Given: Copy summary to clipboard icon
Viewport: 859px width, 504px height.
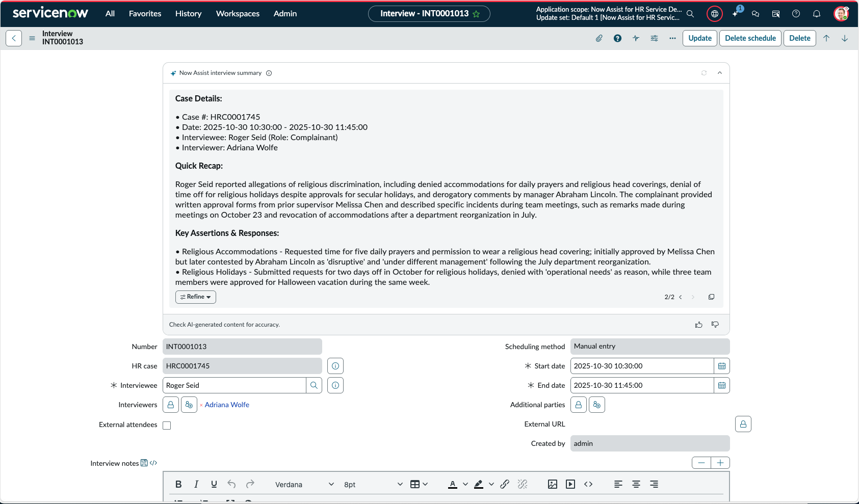Looking at the screenshot, I should (x=711, y=297).
